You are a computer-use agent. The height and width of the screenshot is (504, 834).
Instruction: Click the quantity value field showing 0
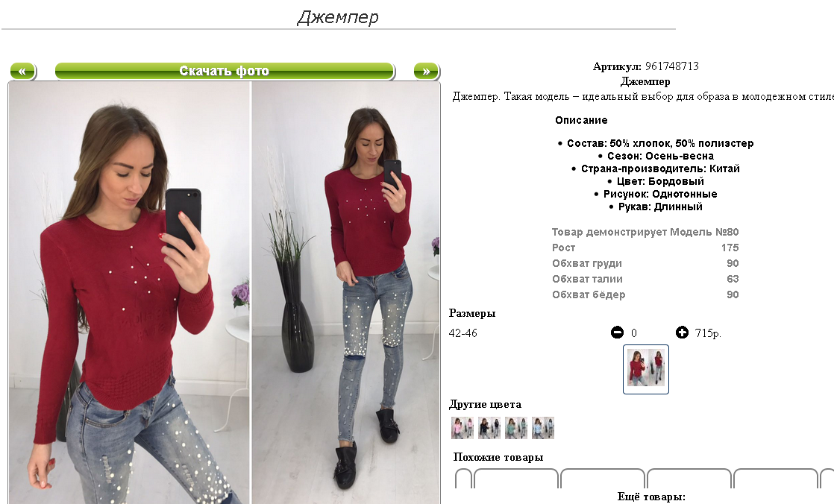pos(634,333)
